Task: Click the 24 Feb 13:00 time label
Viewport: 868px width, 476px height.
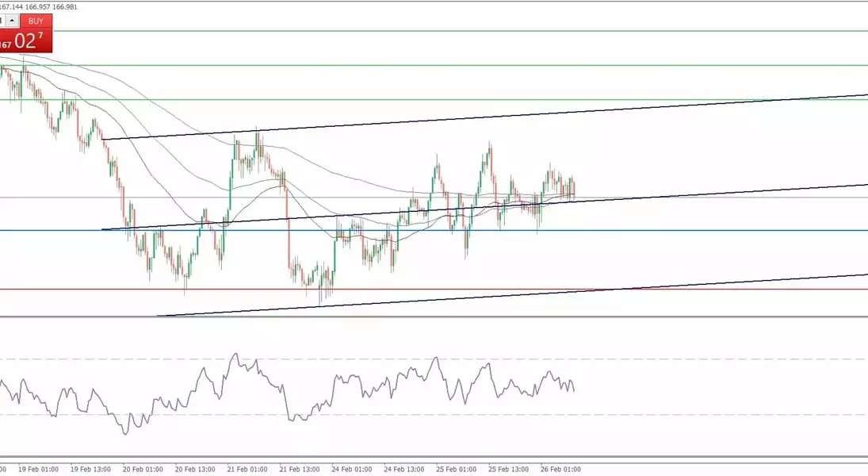Action: [403, 469]
